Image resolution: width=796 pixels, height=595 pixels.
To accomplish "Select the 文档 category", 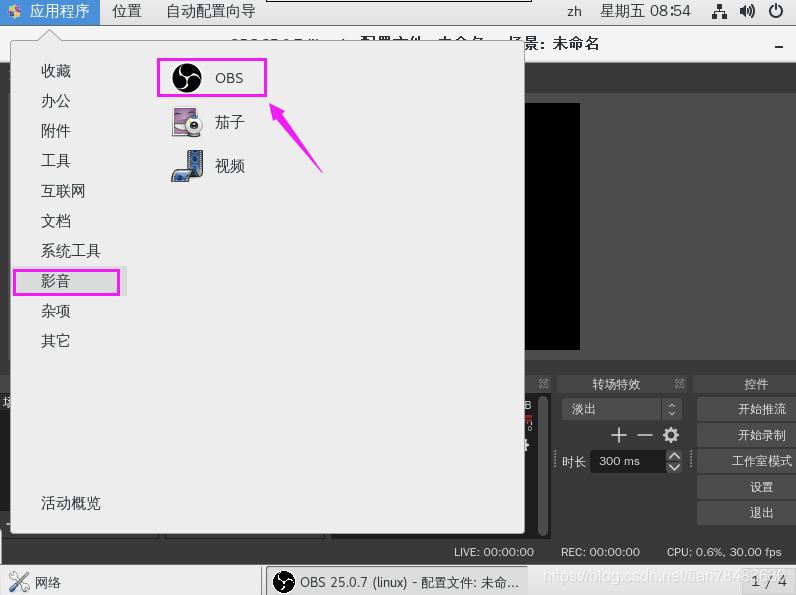I will pos(56,221).
